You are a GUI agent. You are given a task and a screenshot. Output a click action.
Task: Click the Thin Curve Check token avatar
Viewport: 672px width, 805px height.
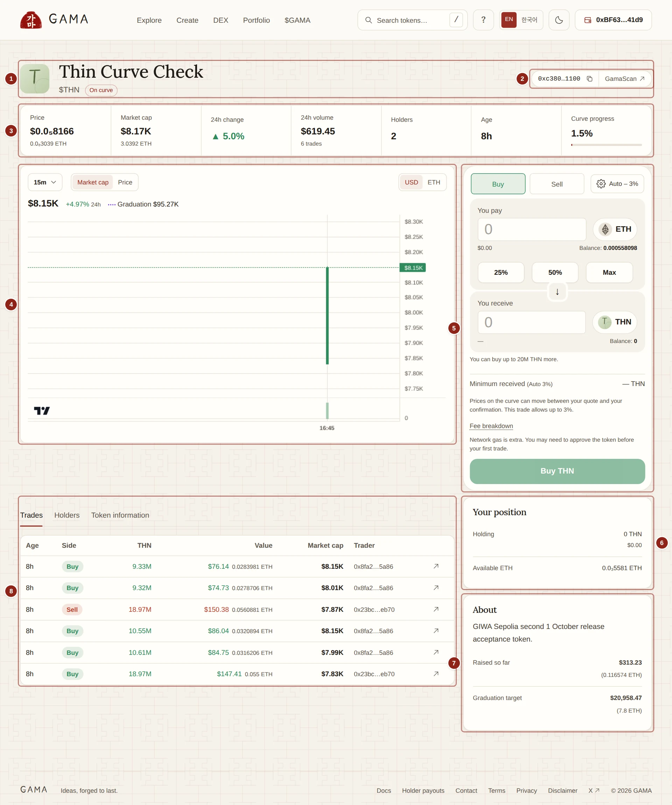35,79
